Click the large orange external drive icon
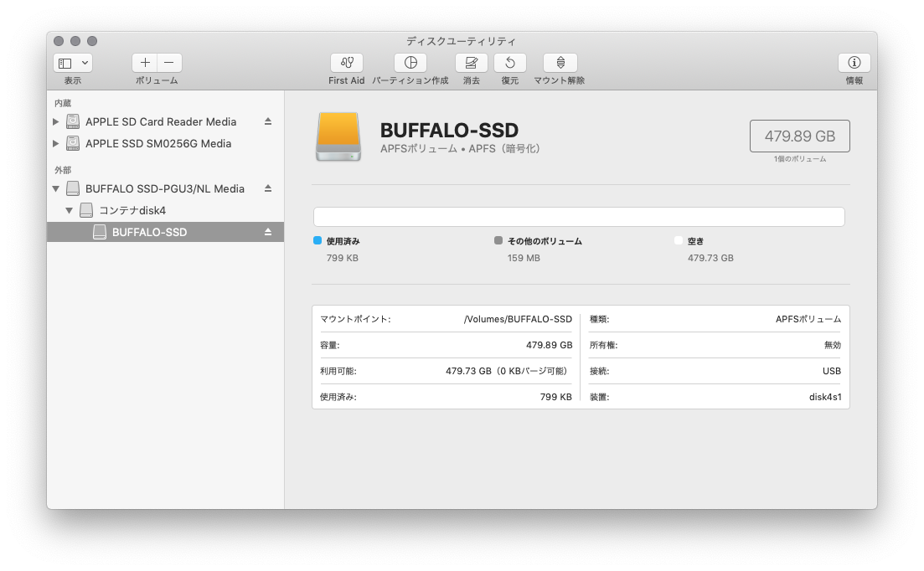 click(338, 136)
